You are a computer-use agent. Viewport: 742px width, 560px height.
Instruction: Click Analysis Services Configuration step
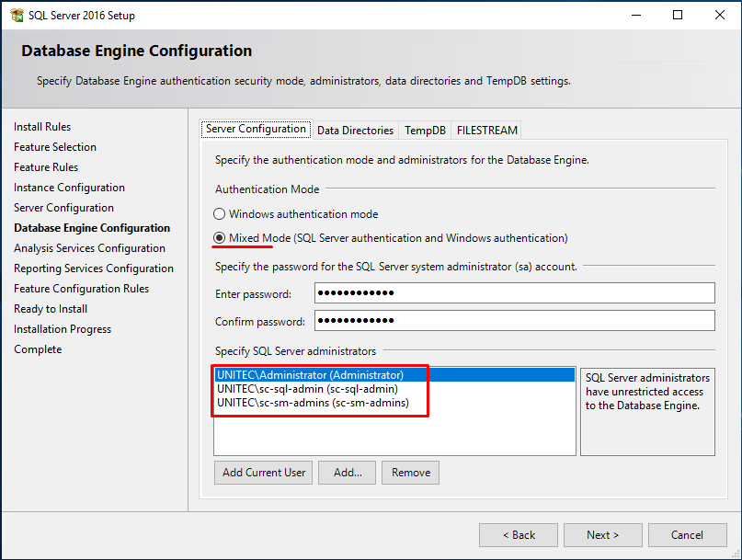[x=89, y=248]
